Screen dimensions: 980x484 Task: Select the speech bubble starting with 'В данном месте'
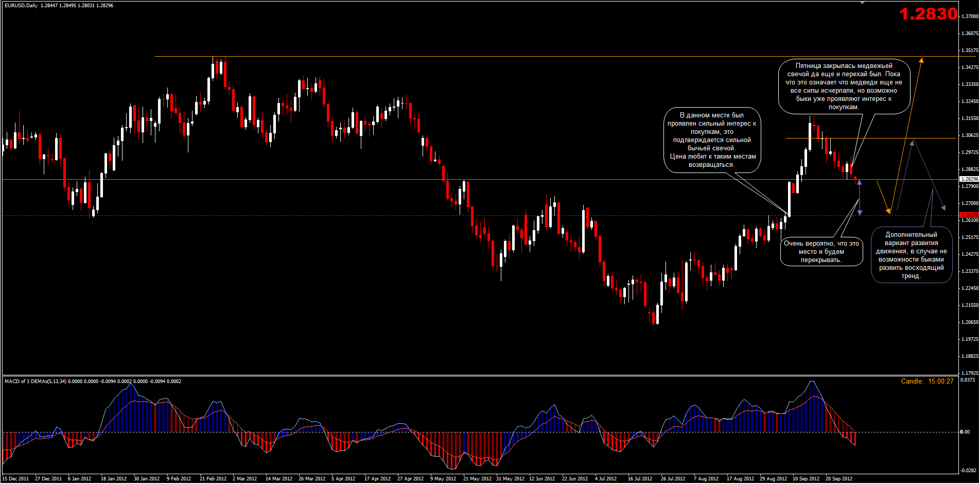(x=711, y=140)
